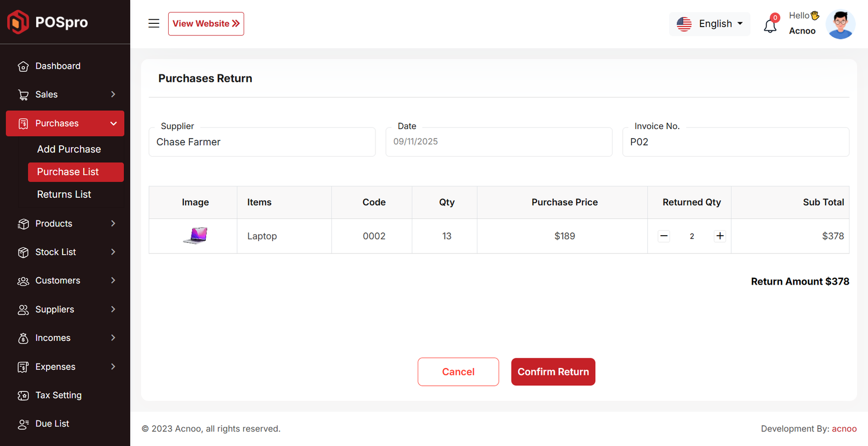The width and height of the screenshot is (868, 446).
Task: Open the Due List sidebar item
Action: [x=52, y=424]
